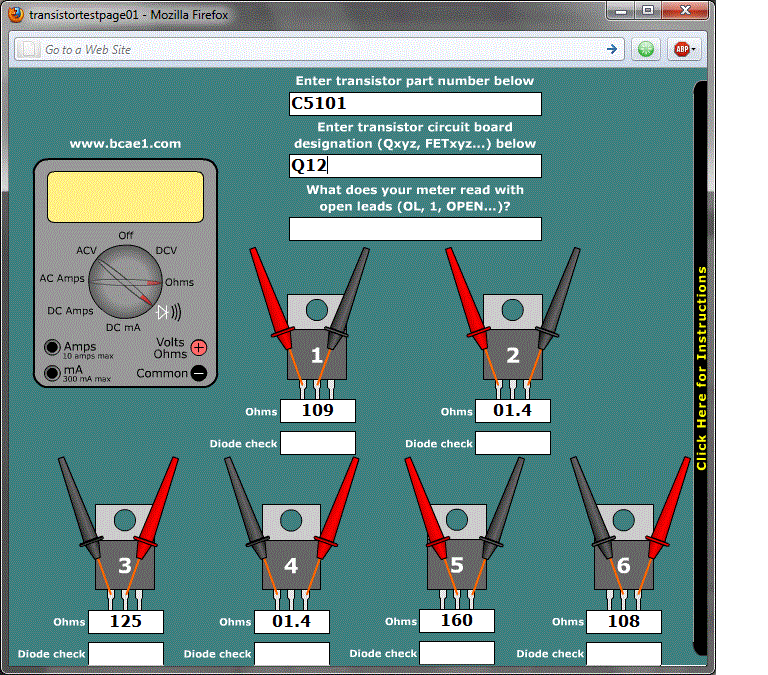Select DCV on the multimeter dial
This screenshot has height=675, width=768.
166,250
